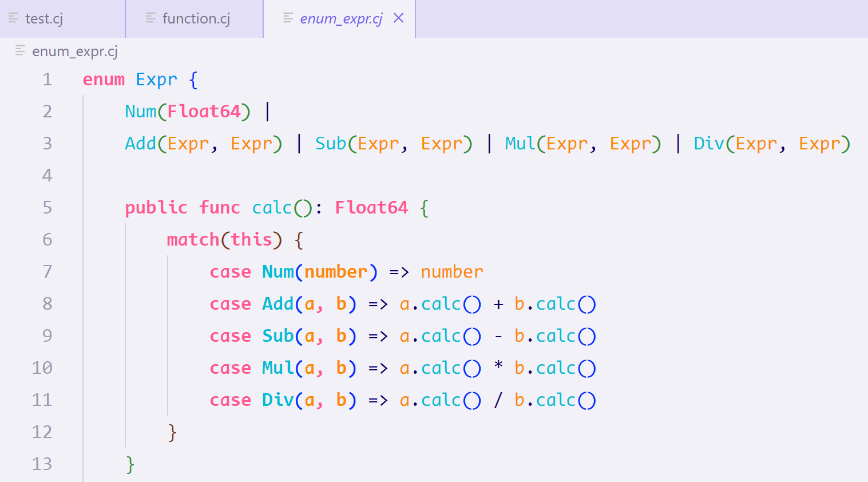The height and width of the screenshot is (482, 868).
Task: Click the closing brace on line 12
Action: (x=171, y=432)
